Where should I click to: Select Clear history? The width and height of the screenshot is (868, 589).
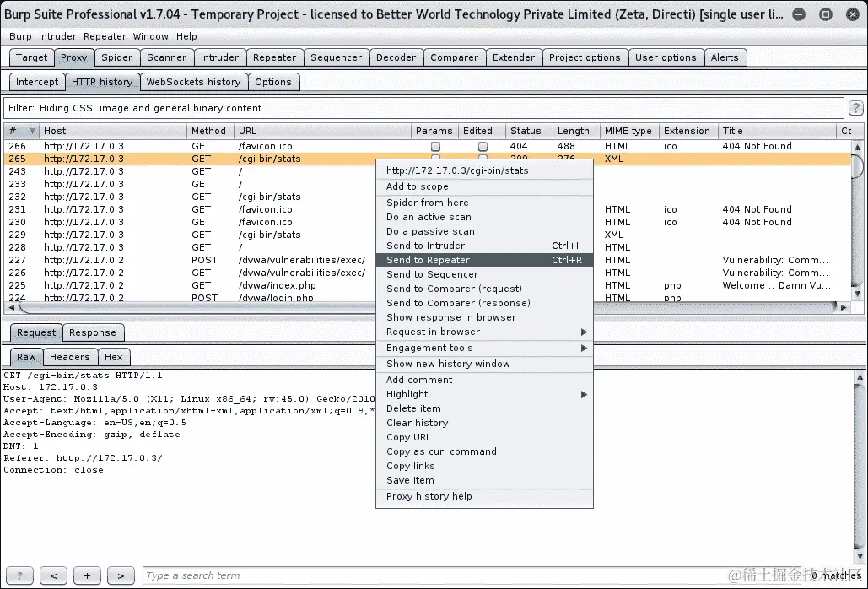pos(484,423)
